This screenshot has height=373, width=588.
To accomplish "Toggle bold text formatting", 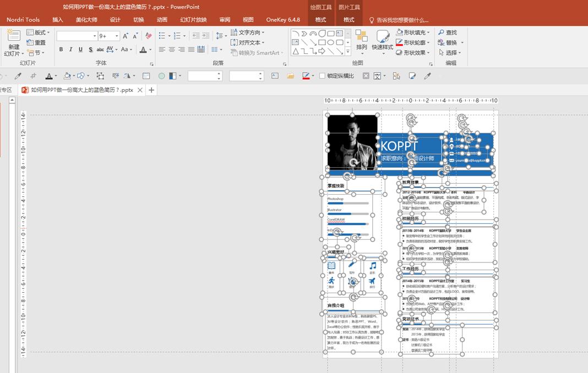I will (x=61, y=50).
